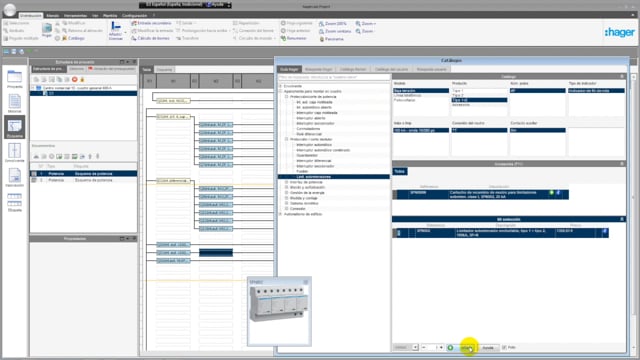Click the Zoom - ribbon icon

364,31
